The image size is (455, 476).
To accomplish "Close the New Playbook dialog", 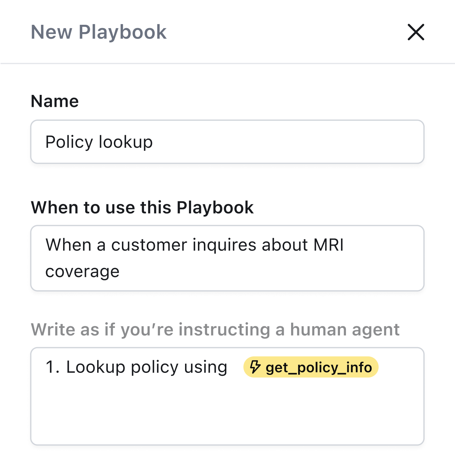I will 416,32.
